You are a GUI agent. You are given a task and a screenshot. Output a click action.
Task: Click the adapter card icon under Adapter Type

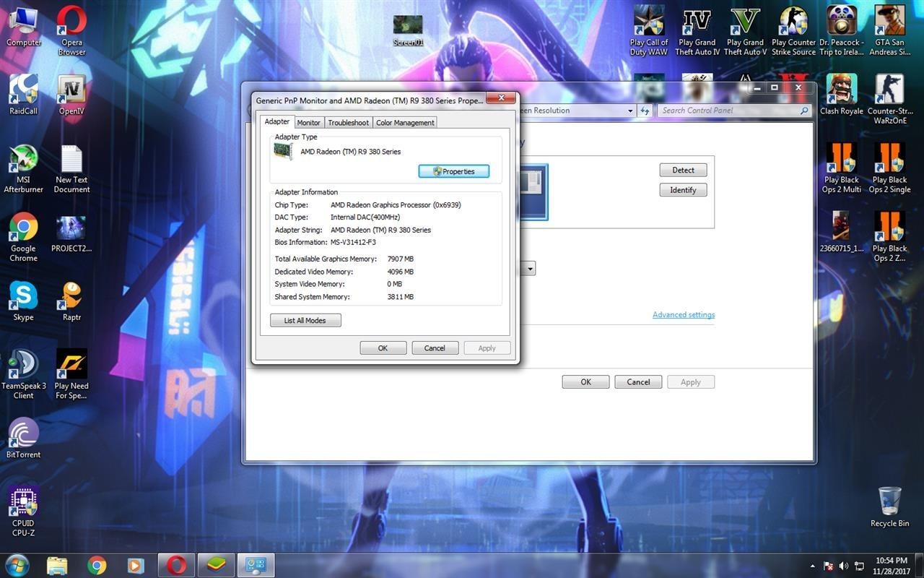[283, 151]
